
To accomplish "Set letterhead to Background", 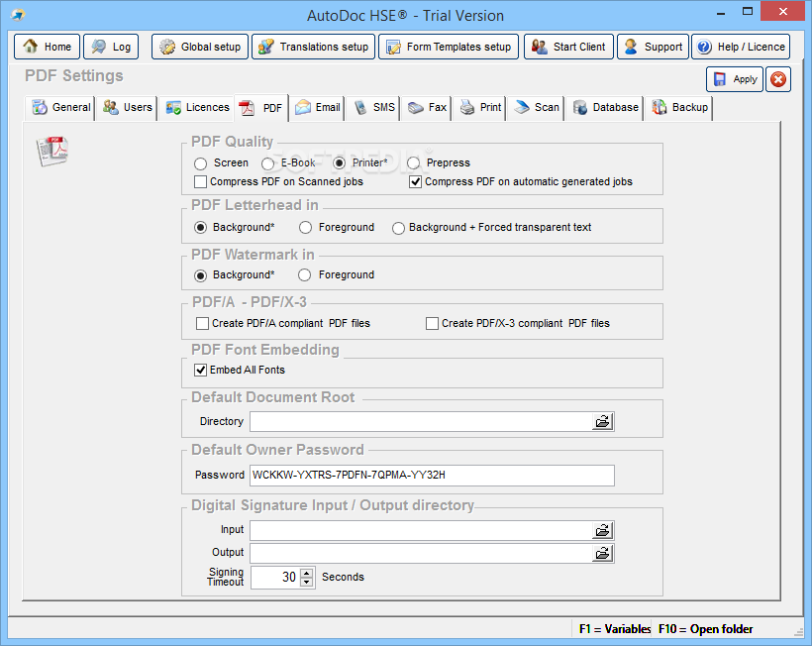I will (200, 228).
